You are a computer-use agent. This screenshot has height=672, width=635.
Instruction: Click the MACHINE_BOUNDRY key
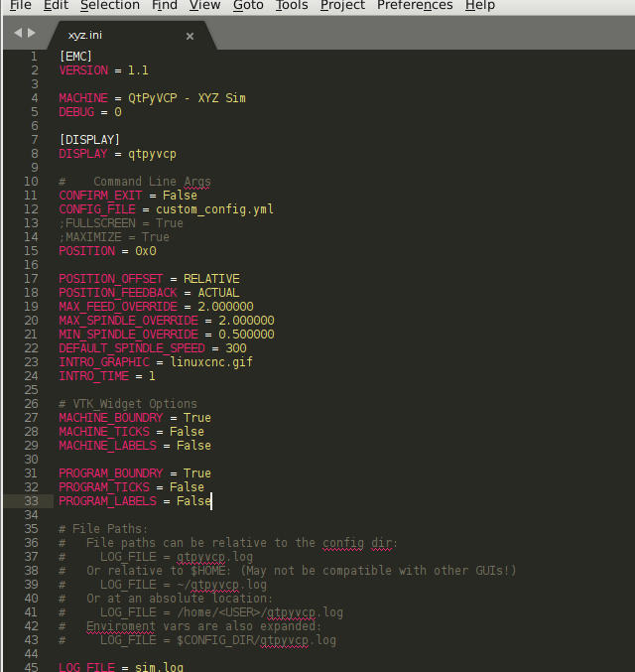(111, 418)
